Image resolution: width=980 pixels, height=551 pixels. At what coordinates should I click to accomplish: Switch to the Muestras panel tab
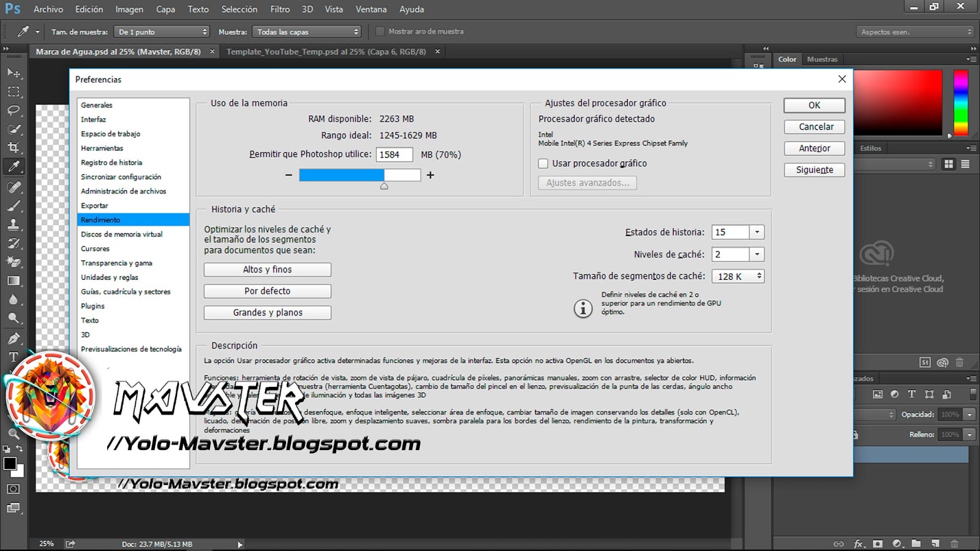click(x=822, y=59)
